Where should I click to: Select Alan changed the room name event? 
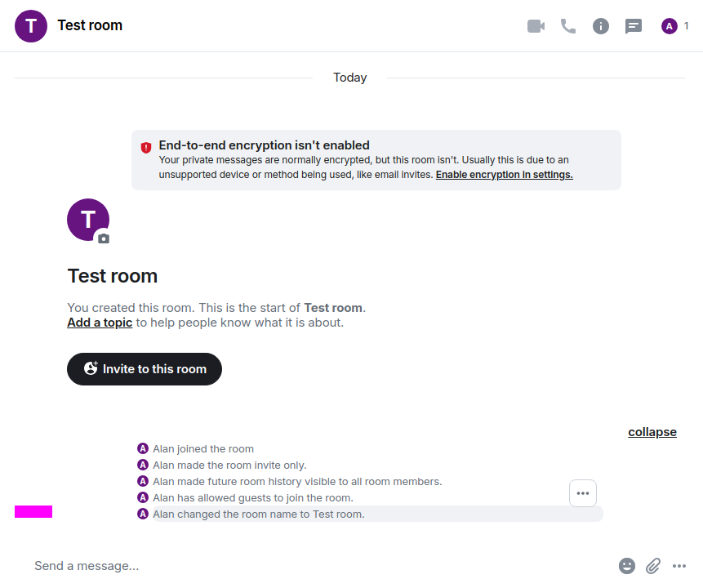pyautogui.click(x=258, y=514)
